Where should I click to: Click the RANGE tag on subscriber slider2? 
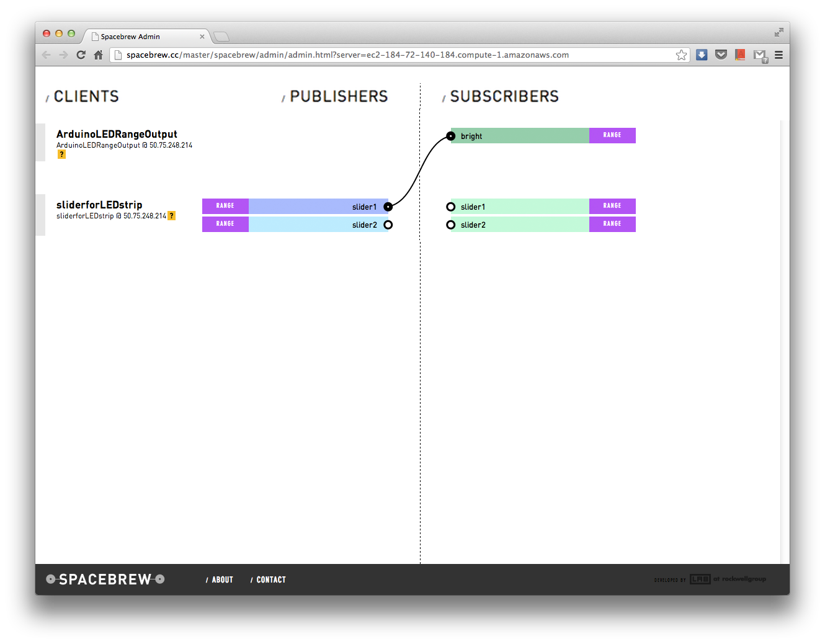pyautogui.click(x=612, y=225)
